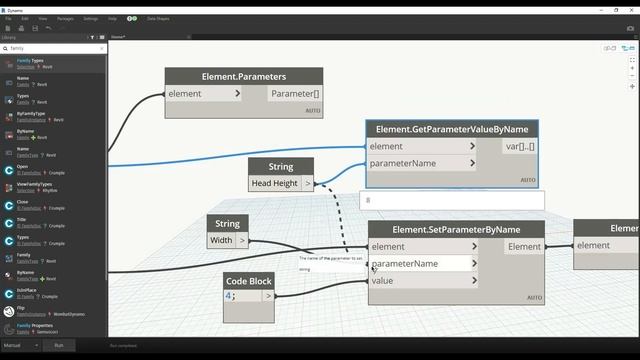Expand element port chevron on Element.Parameters
This screenshot has height=360, width=640.
238,93
